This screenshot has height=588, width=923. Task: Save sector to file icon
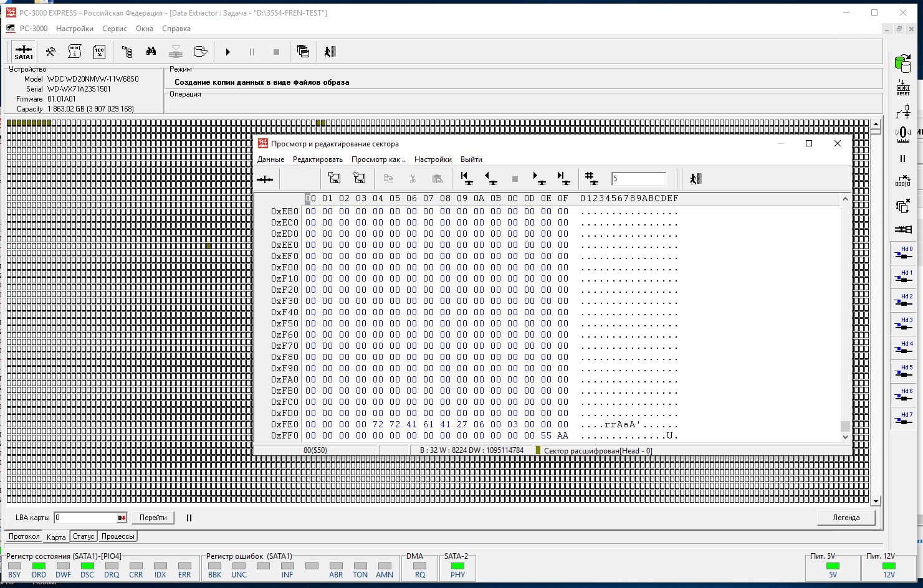[x=359, y=179]
